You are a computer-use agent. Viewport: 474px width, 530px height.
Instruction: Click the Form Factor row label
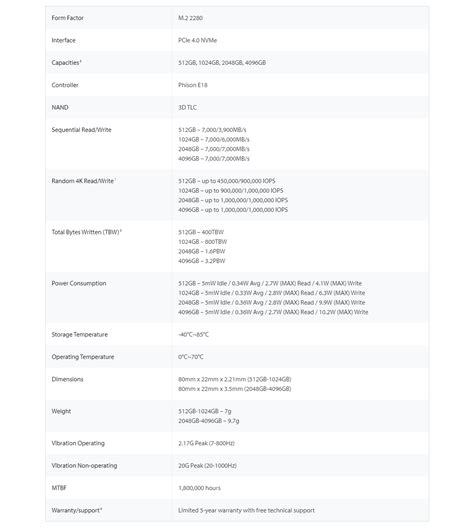[67, 18]
